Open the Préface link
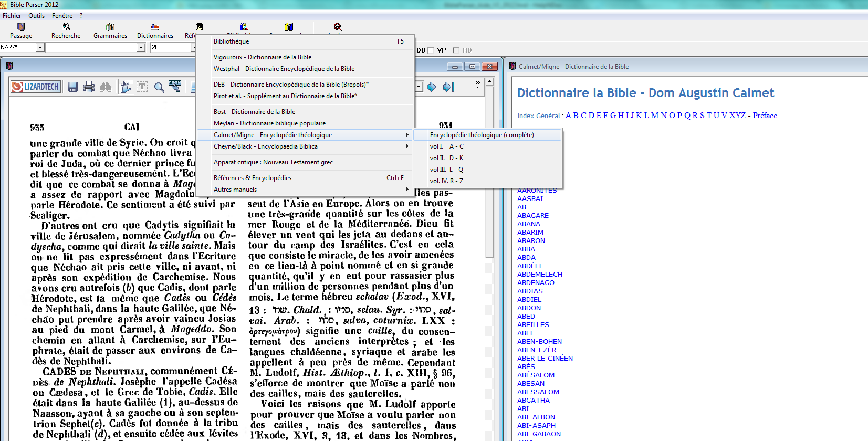The image size is (868, 441). click(765, 115)
